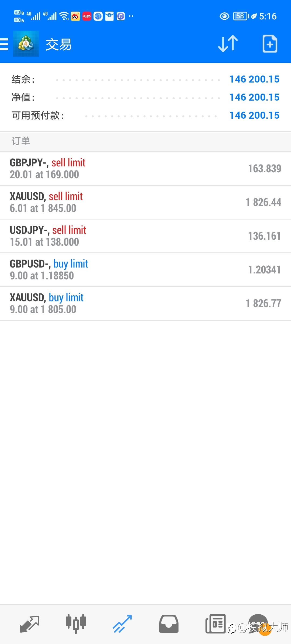
Task: Switch to the candlestick Chart tab
Action: [76, 624]
